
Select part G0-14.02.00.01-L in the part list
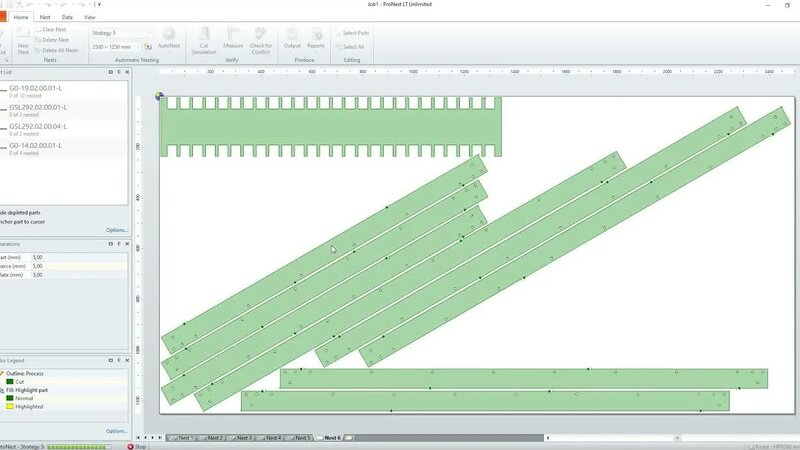point(64,148)
